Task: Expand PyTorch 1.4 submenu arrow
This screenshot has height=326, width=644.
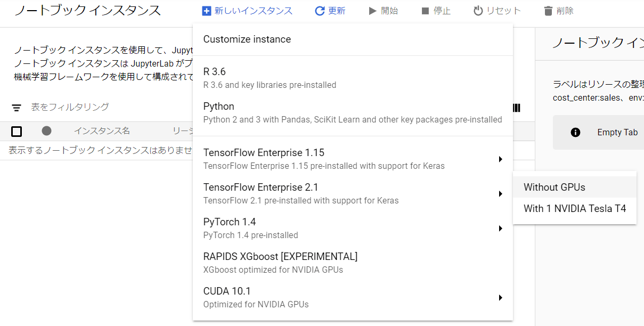Action: pyautogui.click(x=500, y=229)
